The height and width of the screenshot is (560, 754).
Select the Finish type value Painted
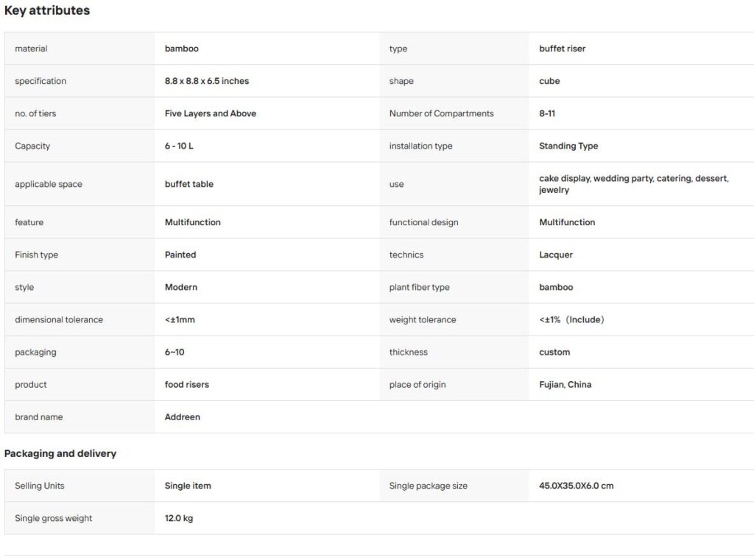pos(180,255)
